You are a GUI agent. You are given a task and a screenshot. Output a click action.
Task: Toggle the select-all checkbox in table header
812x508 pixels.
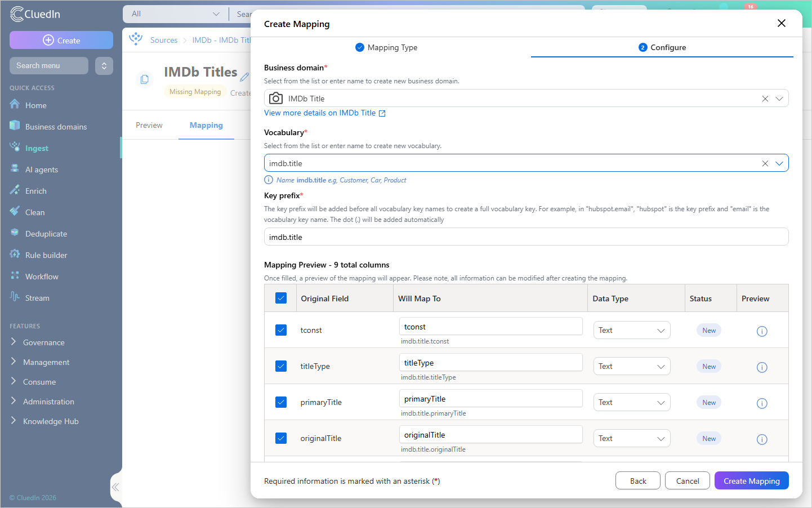tap(281, 298)
